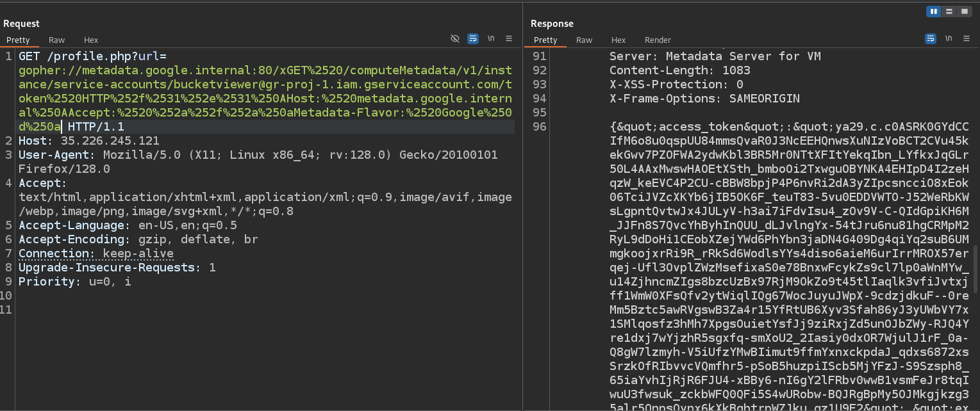Switch Request view to Pretty tab
Viewport: 980px width, 411px height.
[x=18, y=40]
